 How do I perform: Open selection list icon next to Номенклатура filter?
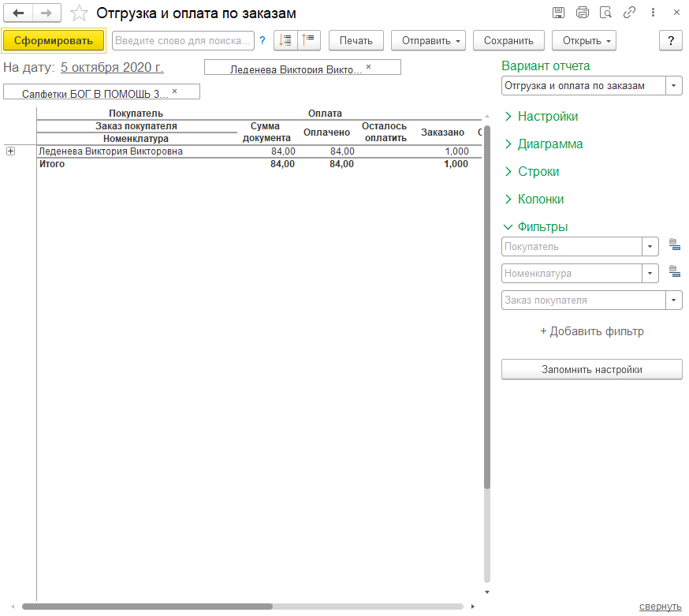click(x=675, y=271)
